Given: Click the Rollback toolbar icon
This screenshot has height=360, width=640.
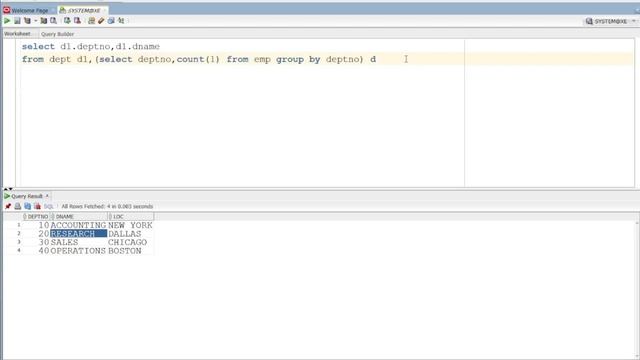Looking at the screenshot, I should pyautogui.click(x=77, y=21).
